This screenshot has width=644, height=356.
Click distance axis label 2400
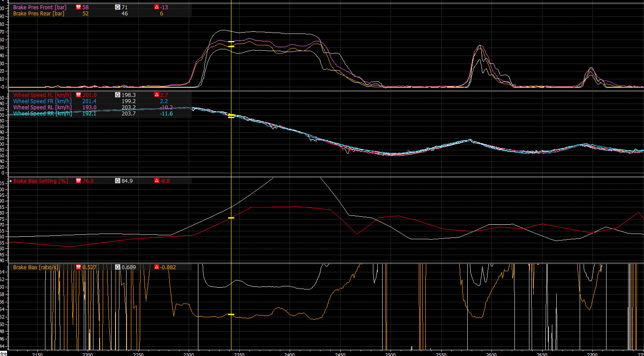coord(290,354)
